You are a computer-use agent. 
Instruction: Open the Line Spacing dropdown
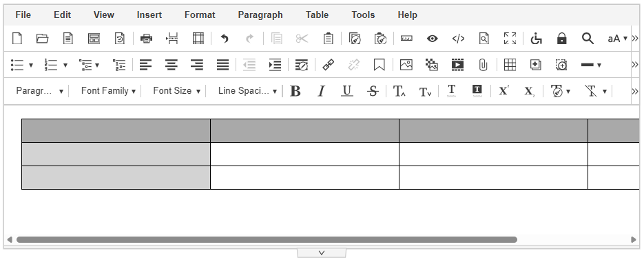(x=247, y=91)
